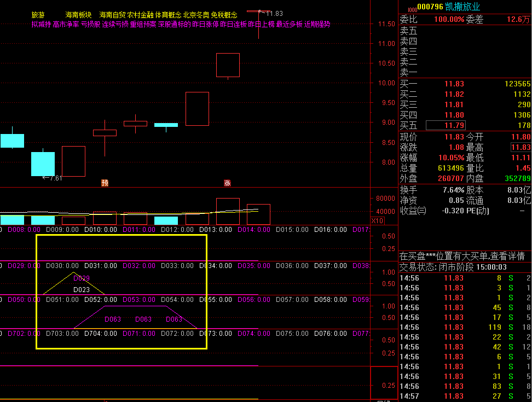Click the pink 高市净率 label
This screenshot has width=532, height=402.
66,25
